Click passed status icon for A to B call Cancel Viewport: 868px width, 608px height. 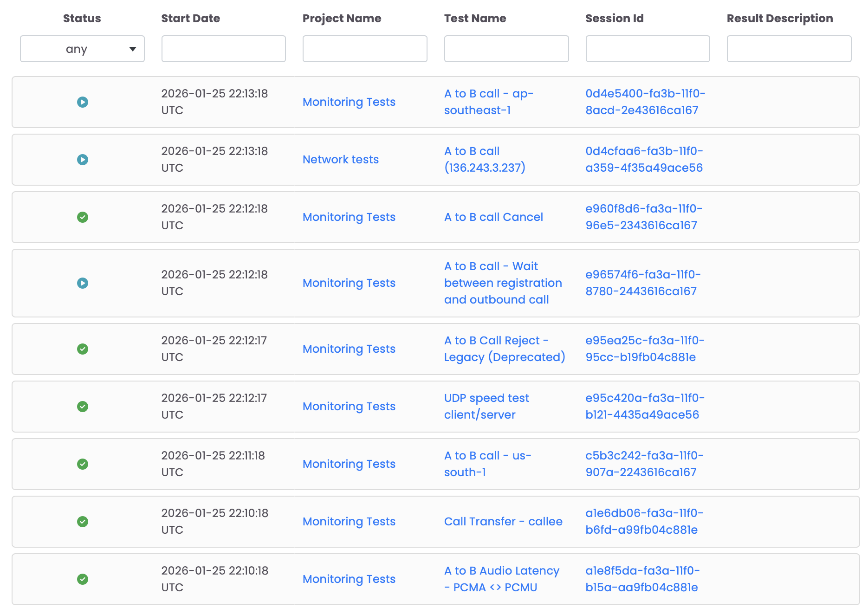[x=83, y=217]
